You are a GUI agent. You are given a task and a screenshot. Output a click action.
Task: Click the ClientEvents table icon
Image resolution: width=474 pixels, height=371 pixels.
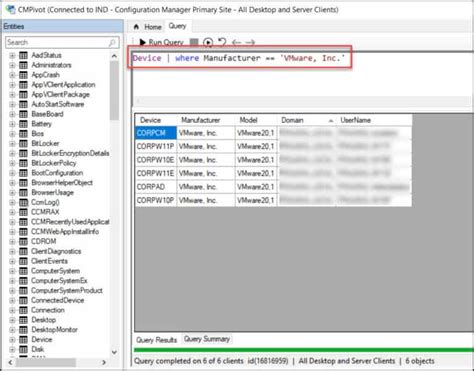[x=23, y=261]
